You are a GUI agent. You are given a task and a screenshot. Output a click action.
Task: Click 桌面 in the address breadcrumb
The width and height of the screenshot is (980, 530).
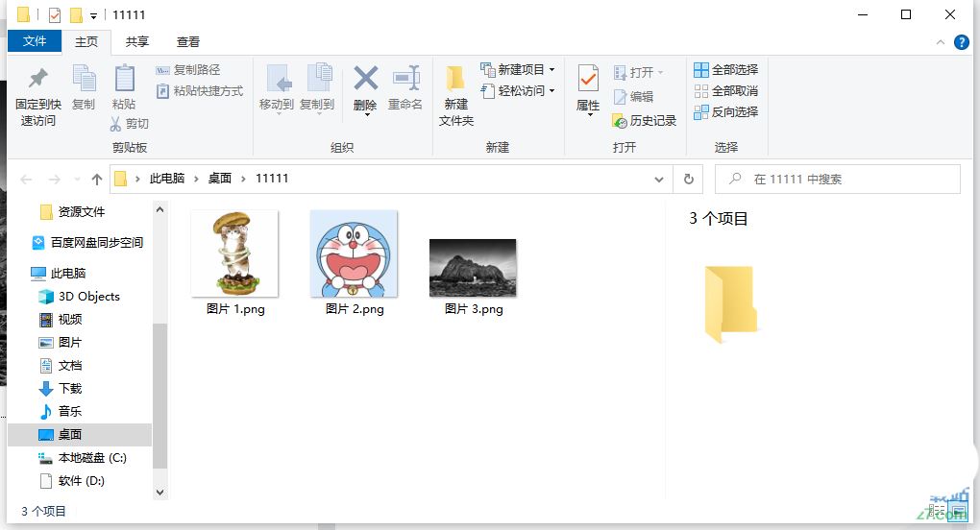(x=219, y=179)
